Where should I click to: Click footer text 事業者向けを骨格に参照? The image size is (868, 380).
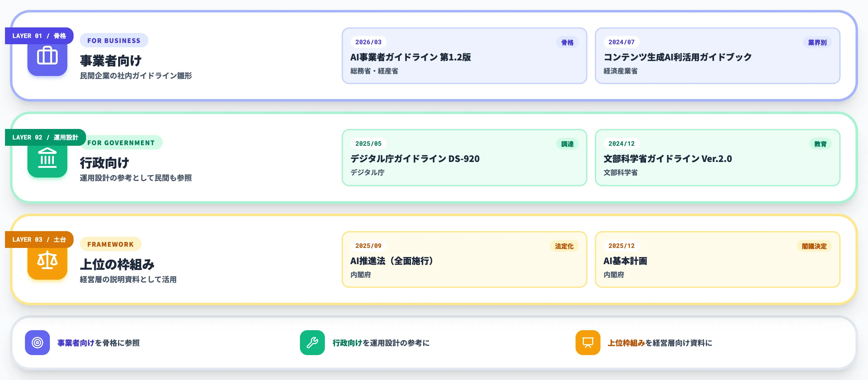99,343
